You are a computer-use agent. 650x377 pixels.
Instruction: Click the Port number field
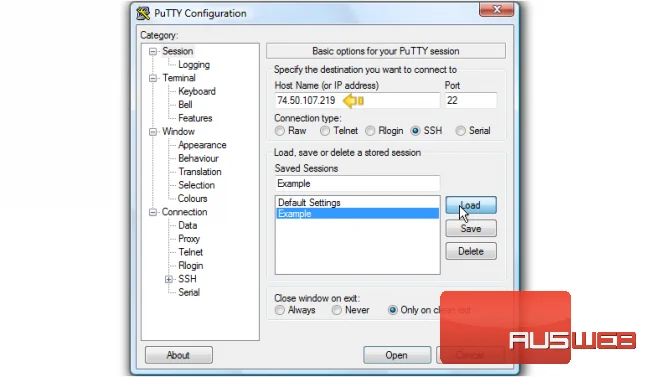[471, 100]
